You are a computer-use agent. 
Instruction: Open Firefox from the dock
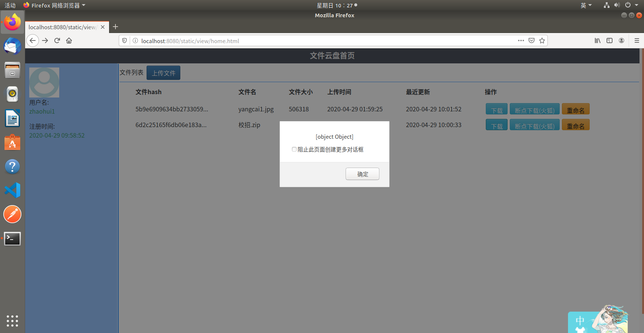[12, 22]
